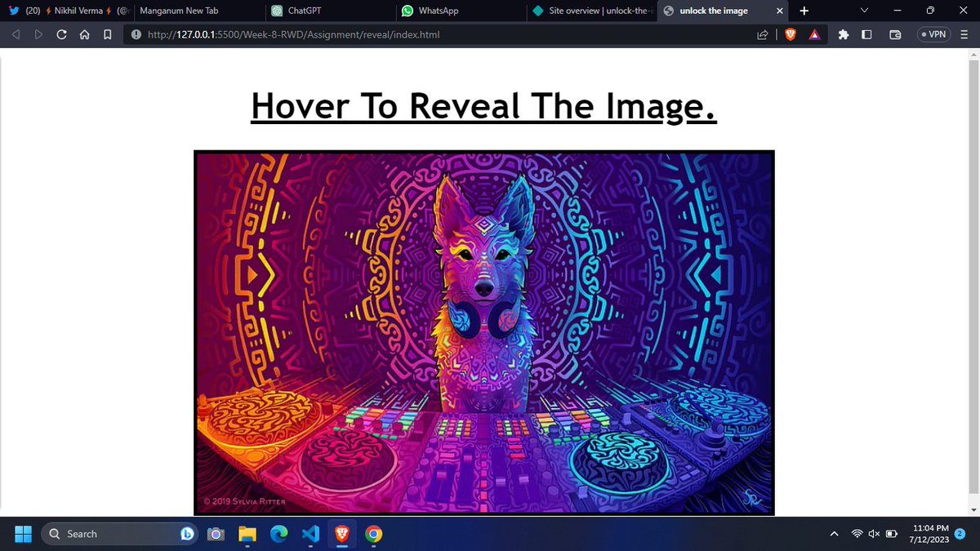
Task: Click the taskbar Search box
Action: (x=121, y=534)
